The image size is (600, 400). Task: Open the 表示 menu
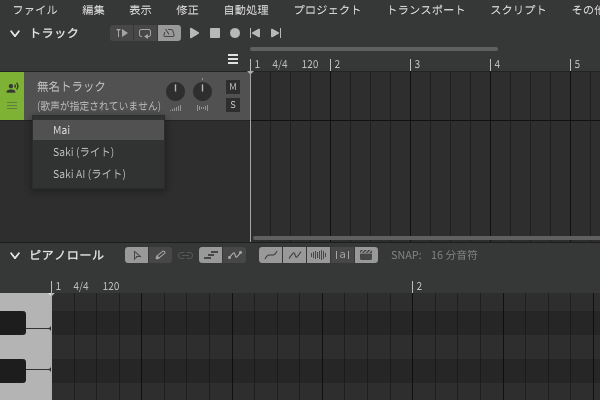point(140,10)
